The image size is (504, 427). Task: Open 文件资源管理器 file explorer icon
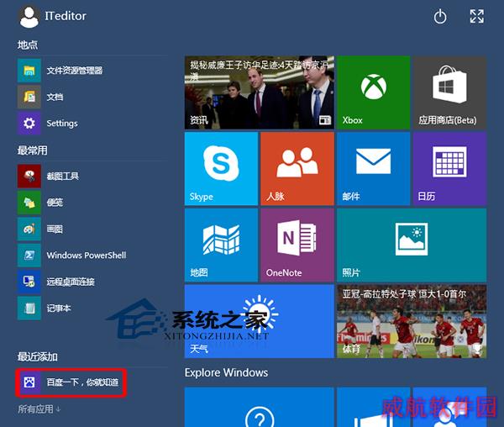pos(29,71)
